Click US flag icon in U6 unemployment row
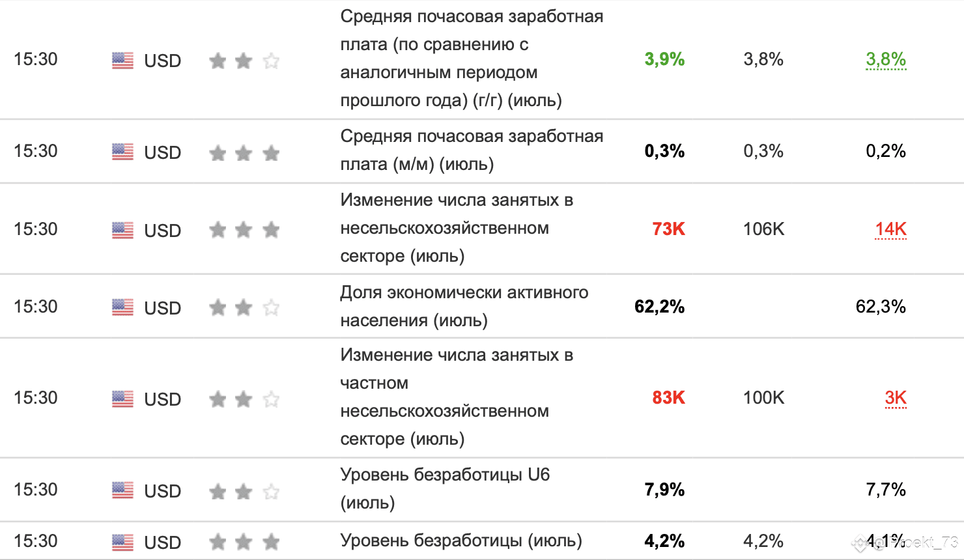This screenshot has width=964, height=560. [122, 490]
